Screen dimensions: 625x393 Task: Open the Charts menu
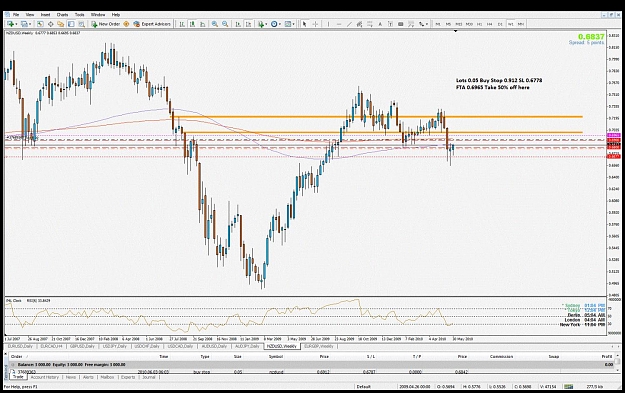[x=62, y=14]
